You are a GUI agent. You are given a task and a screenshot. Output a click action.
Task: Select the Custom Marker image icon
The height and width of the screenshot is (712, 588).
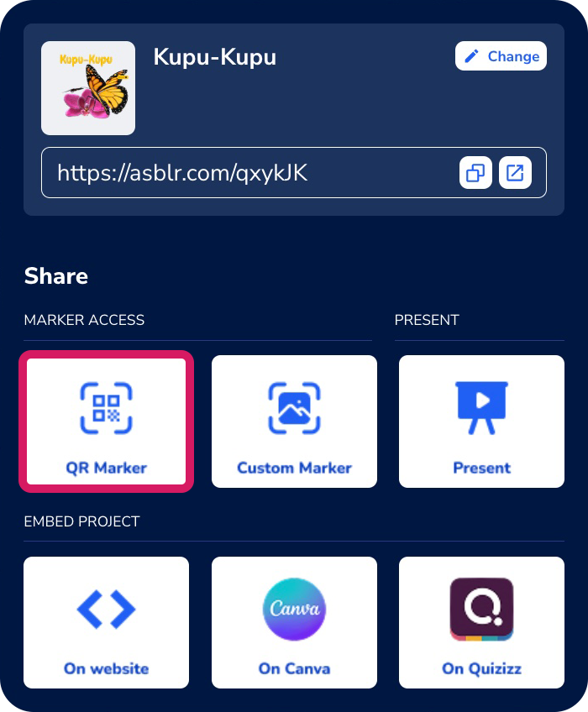[x=295, y=408]
